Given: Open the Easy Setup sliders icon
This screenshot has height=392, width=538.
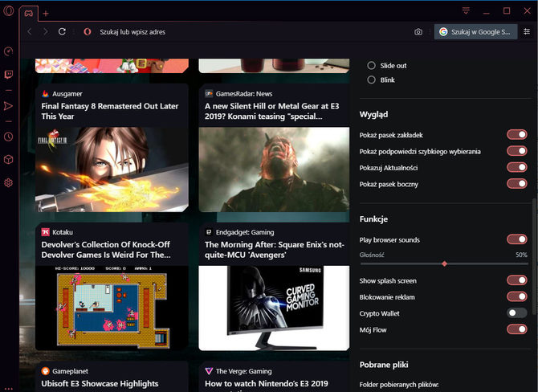Looking at the screenshot, I should pos(527,31).
